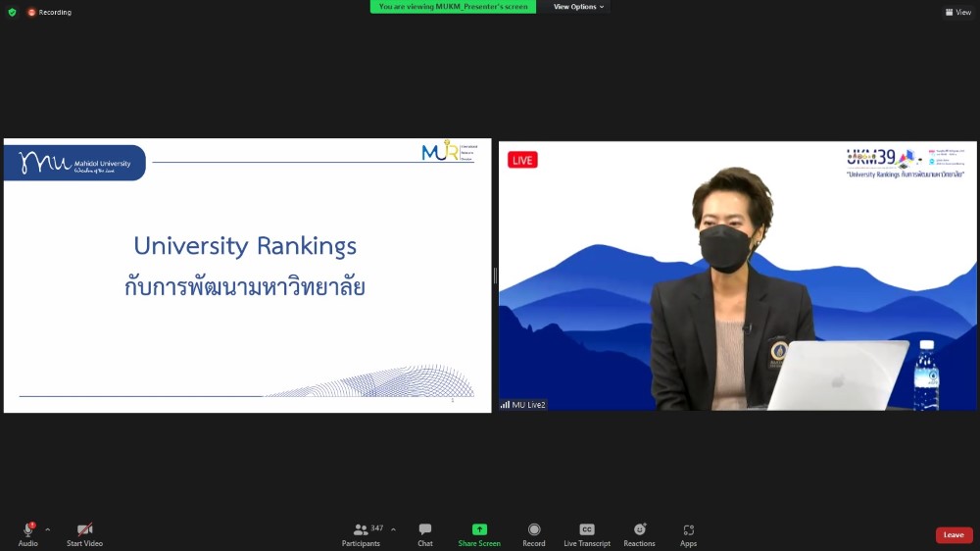Toggle Start Video camera on
The height and width of the screenshot is (551, 980).
coord(84,533)
